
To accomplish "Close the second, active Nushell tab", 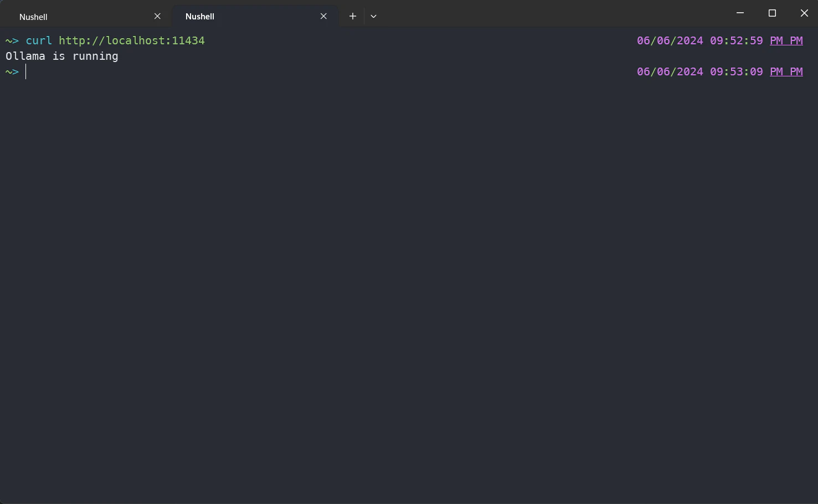I will pyautogui.click(x=323, y=16).
